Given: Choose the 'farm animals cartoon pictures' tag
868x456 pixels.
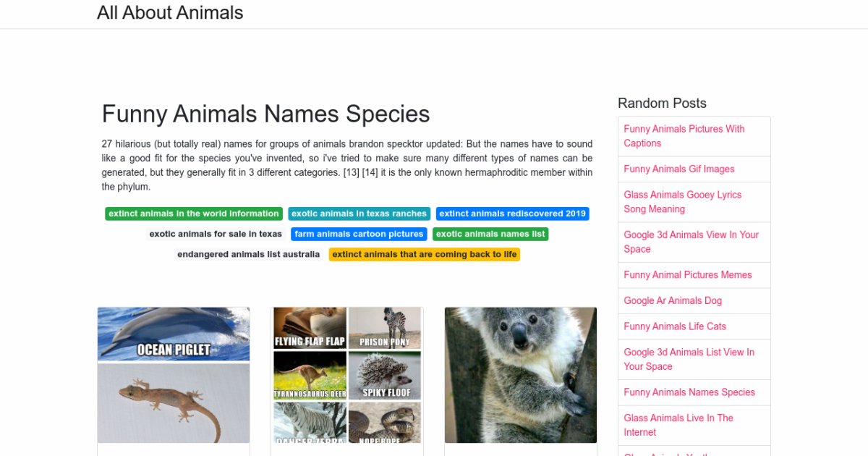Looking at the screenshot, I should click(x=359, y=234).
